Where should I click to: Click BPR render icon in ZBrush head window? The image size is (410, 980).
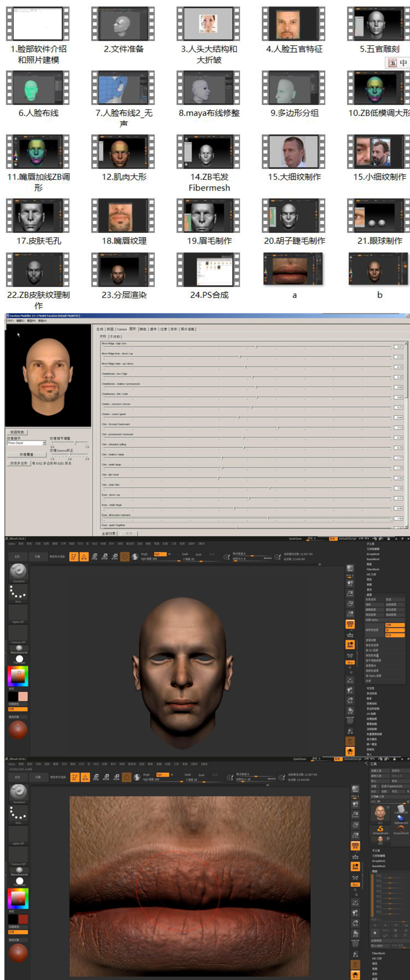coord(350,568)
